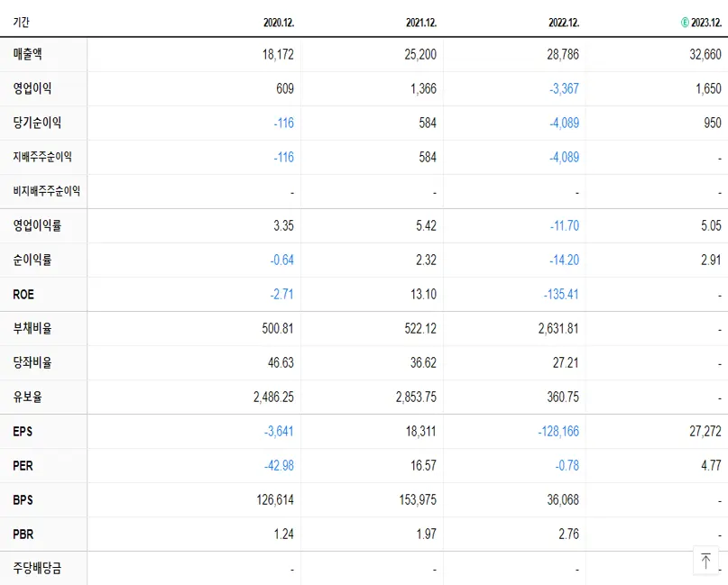
Task: Click the 영업이익률 value -11.70
Action: (565, 226)
